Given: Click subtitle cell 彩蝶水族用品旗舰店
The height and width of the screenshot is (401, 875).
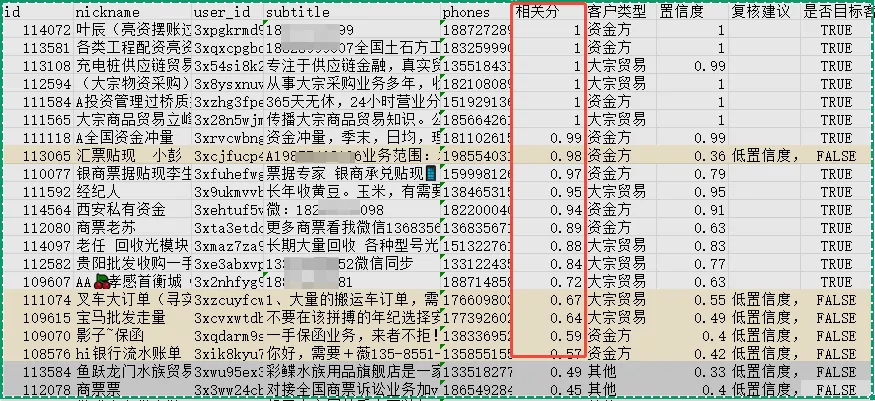Looking at the screenshot, I should (352, 371).
